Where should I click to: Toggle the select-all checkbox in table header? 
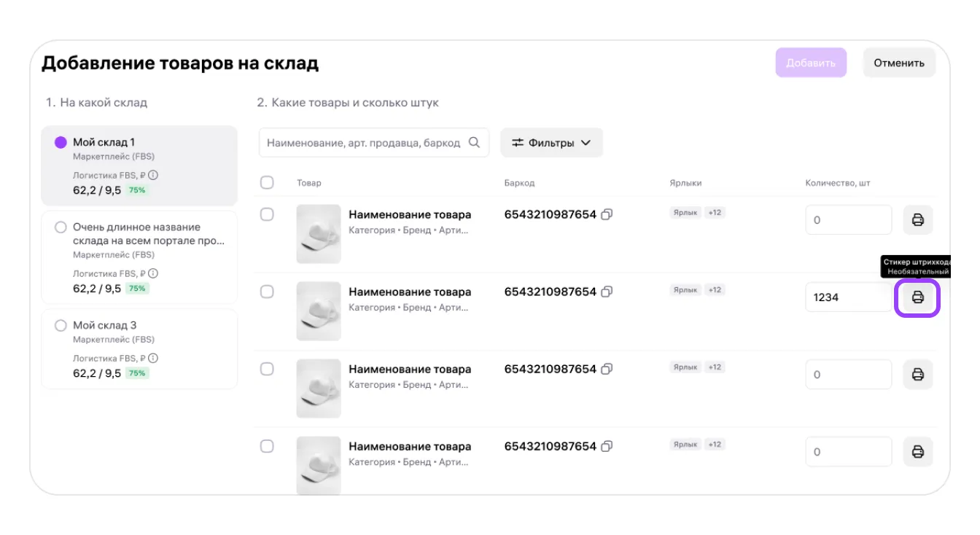pyautogui.click(x=267, y=182)
